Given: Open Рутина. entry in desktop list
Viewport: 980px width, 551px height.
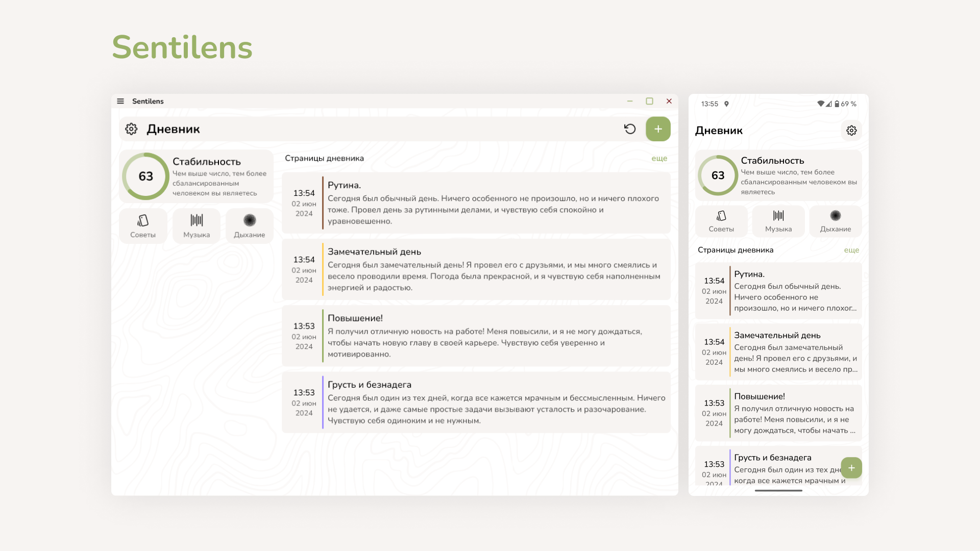Looking at the screenshot, I should (x=476, y=203).
